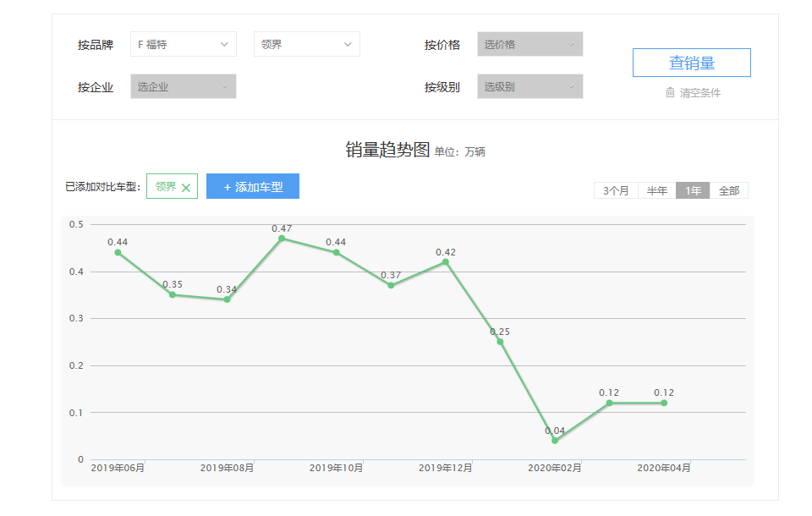The height and width of the screenshot is (516, 812).
Task: Click the 0.47 peak data point
Action: pyautogui.click(x=282, y=238)
